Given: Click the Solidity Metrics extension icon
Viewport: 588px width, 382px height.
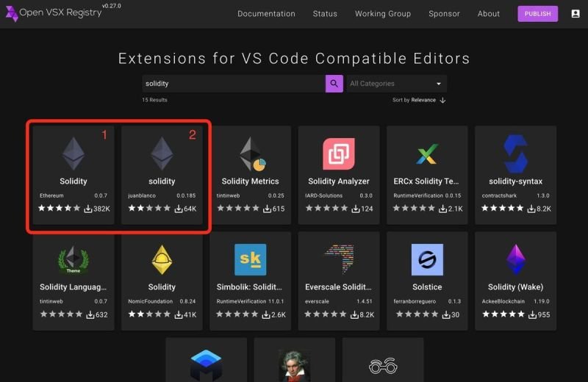Looking at the screenshot, I should pyautogui.click(x=252, y=154).
